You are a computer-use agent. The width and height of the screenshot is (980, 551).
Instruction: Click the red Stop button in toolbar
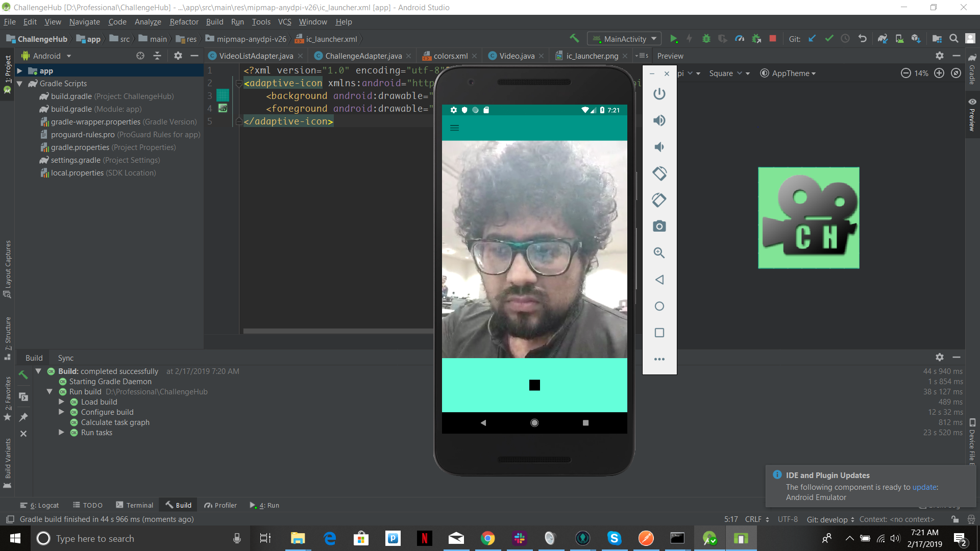773,39
